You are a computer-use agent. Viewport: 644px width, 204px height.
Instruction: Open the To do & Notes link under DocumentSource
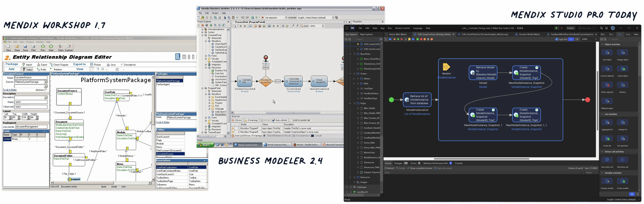[x=10, y=90]
